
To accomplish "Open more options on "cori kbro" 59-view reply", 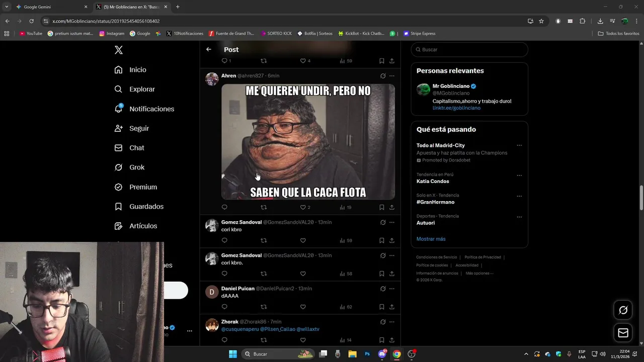I will point(392,222).
